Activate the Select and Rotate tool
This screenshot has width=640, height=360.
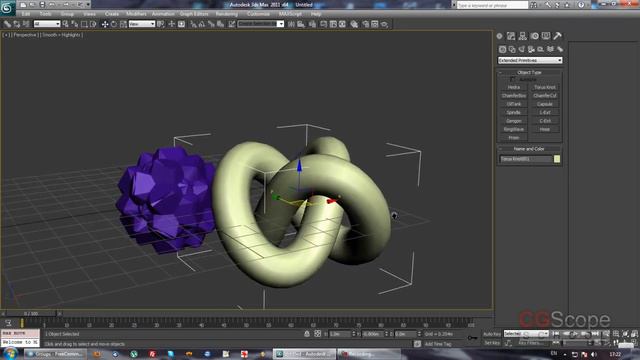114,24
